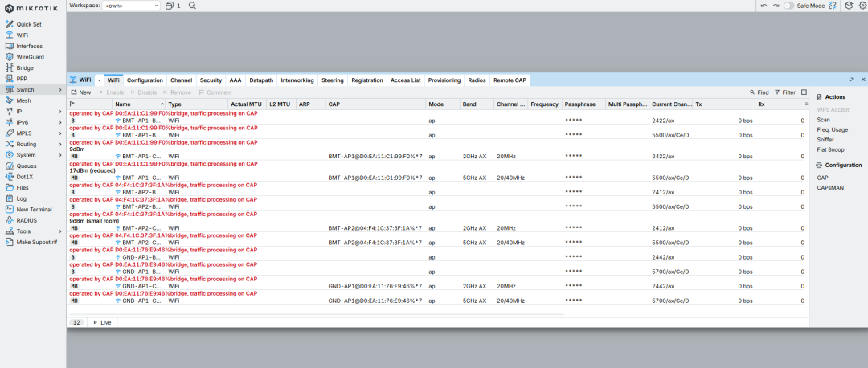Open the Log sidebar item
Screen dimensions: 868x368
click(x=21, y=198)
